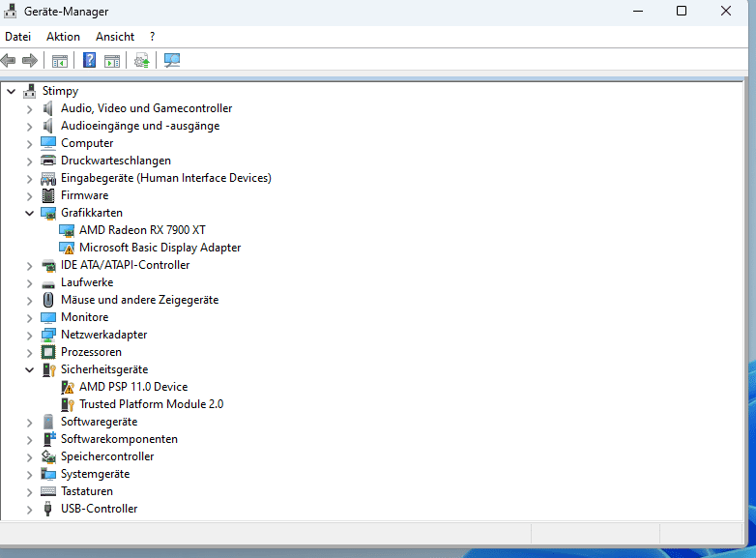Expand the Systemgeräte category

[29, 475]
